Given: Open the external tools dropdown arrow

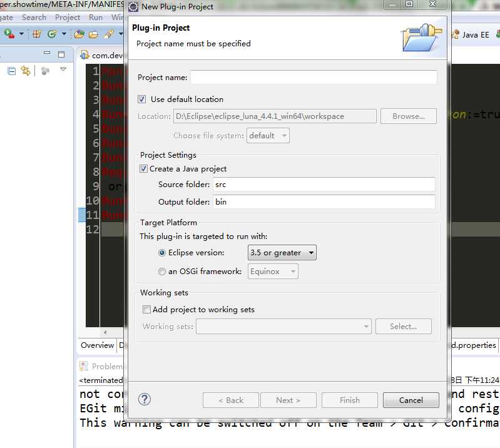Looking at the screenshot, I should [21, 34].
